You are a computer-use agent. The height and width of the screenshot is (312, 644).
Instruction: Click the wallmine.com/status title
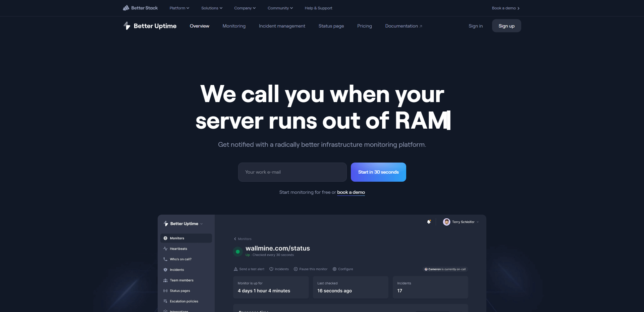[x=278, y=248]
